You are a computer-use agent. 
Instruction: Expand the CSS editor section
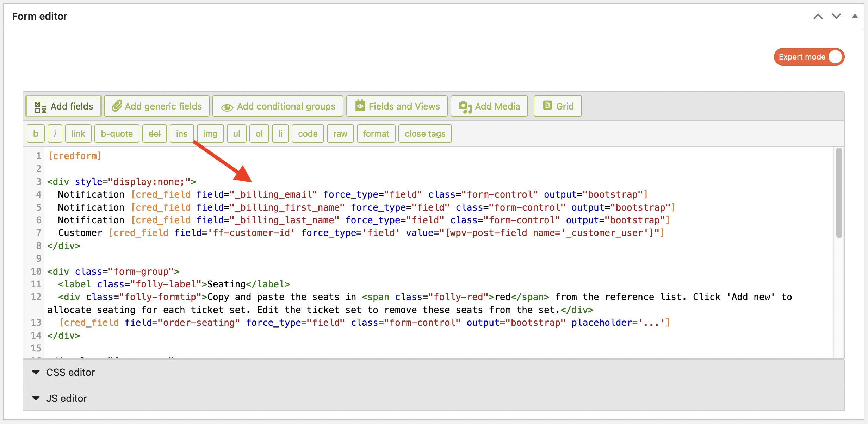point(434,372)
